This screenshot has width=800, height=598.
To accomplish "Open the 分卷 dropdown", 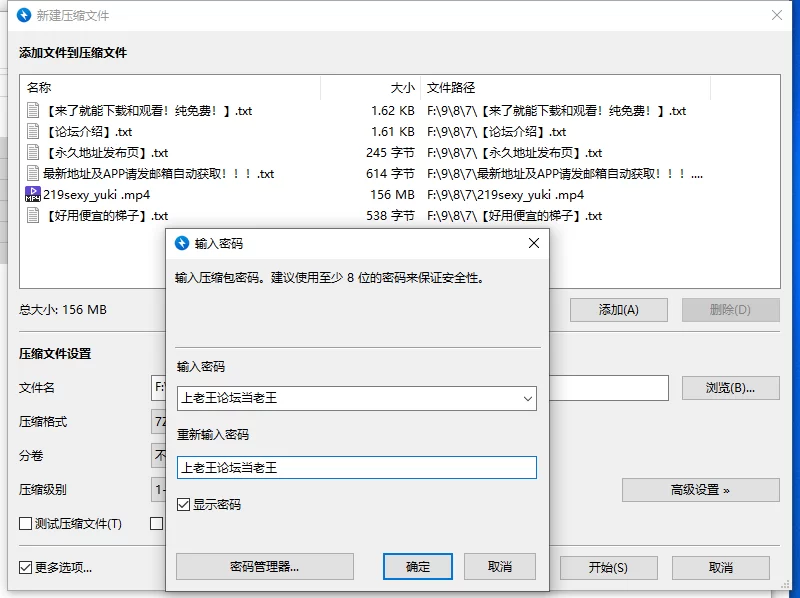I will pyautogui.click(x=158, y=455).
